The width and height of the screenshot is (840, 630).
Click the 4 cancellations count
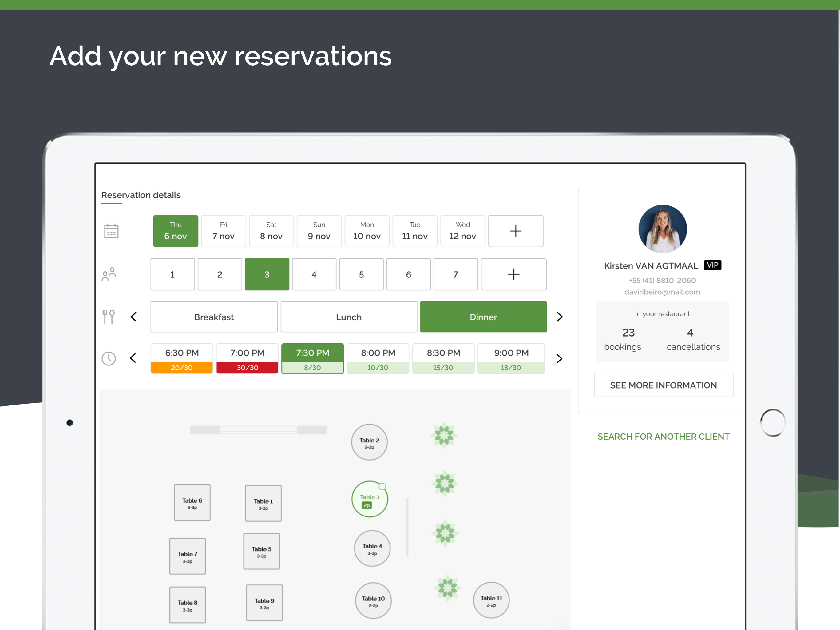690,333
